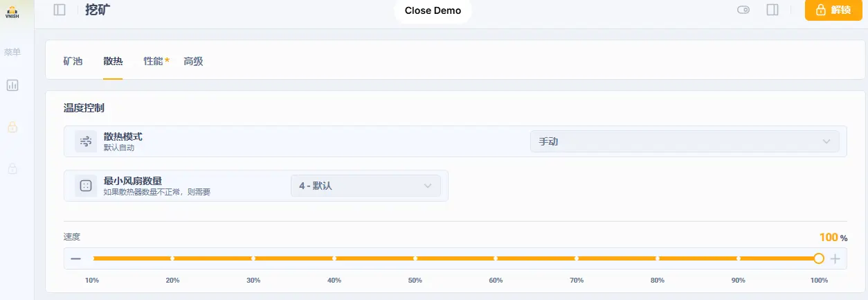Viewport: 868px width, 300px height.
Task: Toggle the switch icon in top header
Action: pos(743,10)
